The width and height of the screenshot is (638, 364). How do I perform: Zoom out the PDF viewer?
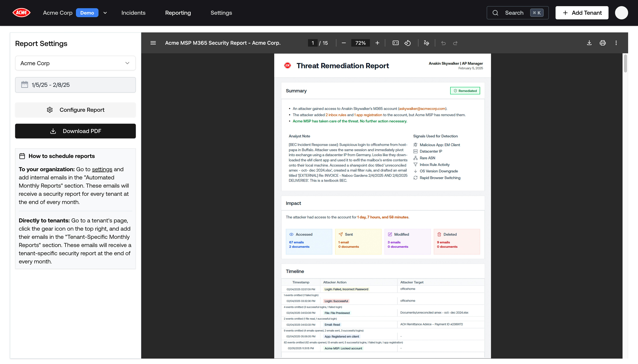(344, 43)
